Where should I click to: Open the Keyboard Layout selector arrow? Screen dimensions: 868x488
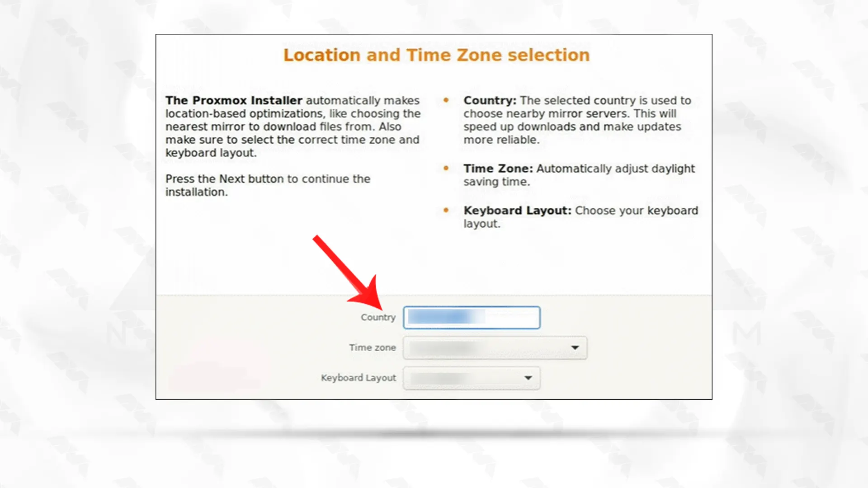(x=528, y=378)
